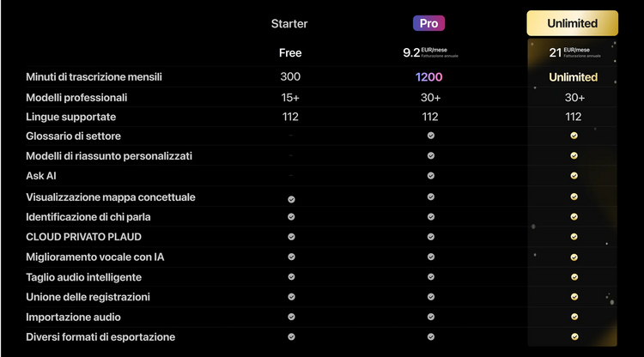Select the Unlimited plan header

(573, 23)
